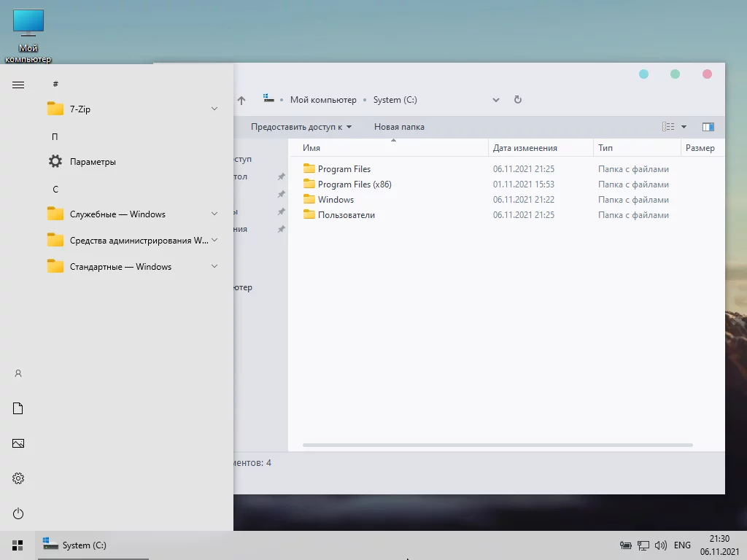Open the Start menu hamburger icon
Viewport: 747px width, 560px height.
(x=18, y=85)
